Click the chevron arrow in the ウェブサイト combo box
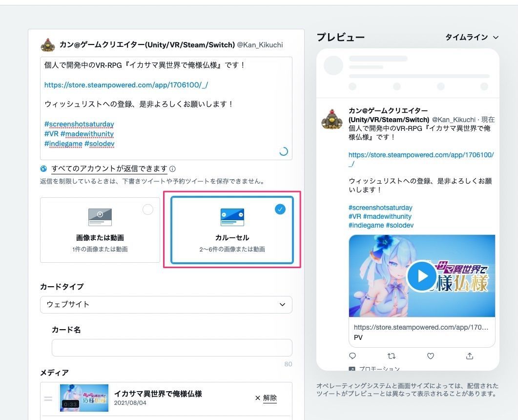The height and width of the screenshot is (420, 518). tap(283, 305)
